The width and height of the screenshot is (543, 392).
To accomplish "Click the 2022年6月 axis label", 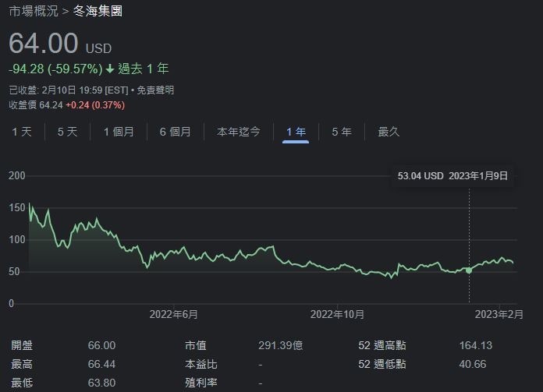I will click(x=173, y=314).
